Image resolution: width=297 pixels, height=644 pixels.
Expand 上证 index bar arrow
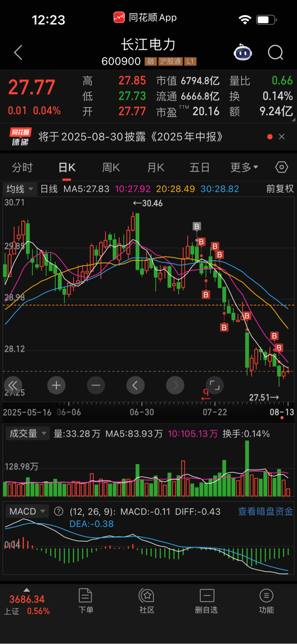(27, 590)
